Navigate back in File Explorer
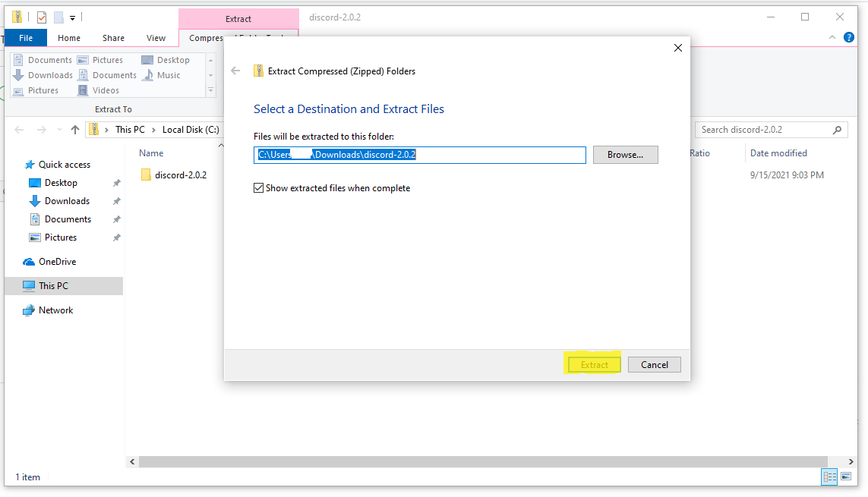Screen dimensions: 868x497 20,130
